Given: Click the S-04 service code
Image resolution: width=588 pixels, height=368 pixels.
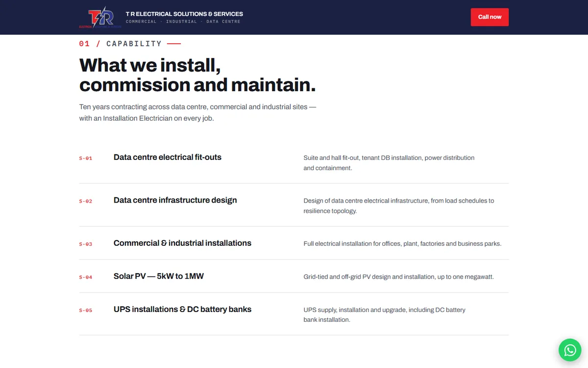Looking at the screenshot, I should pos(86,277).
